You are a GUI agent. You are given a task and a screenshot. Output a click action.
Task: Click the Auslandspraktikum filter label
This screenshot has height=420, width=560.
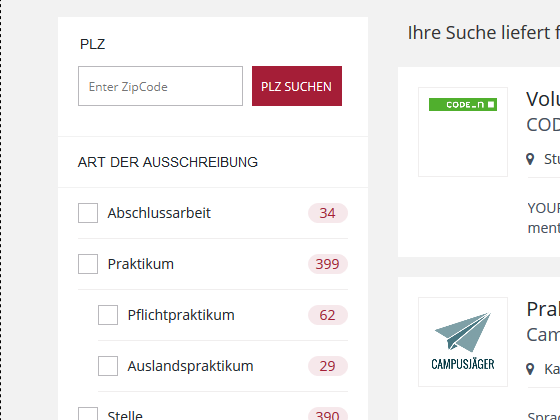click(x=190, y=366)
